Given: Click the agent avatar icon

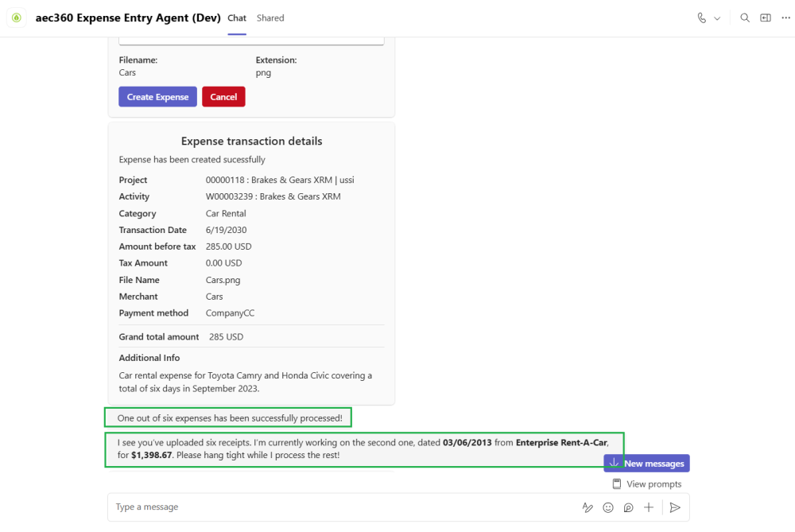Looking at the screenshot, I should coord(17,17).
